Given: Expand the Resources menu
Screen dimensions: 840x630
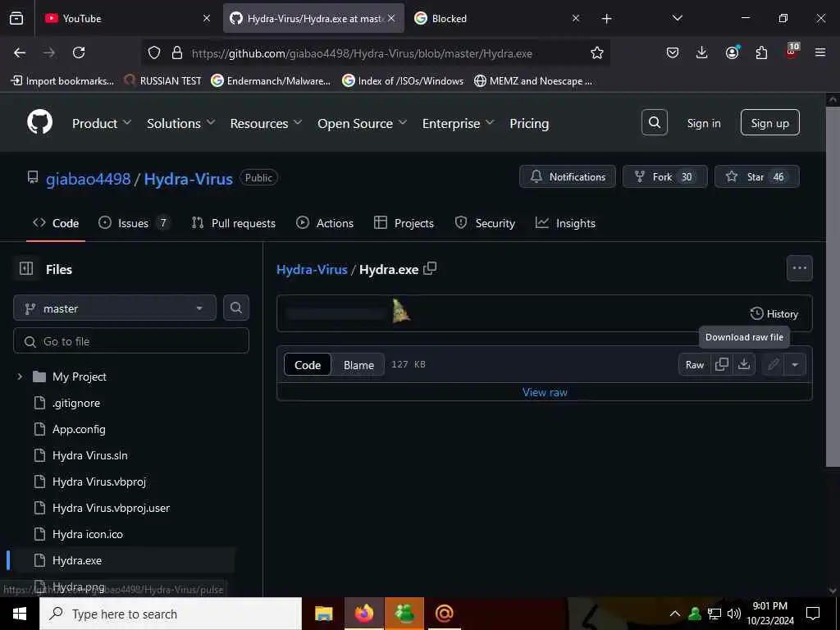Looking at the screenshot, I should pos(266,123).
